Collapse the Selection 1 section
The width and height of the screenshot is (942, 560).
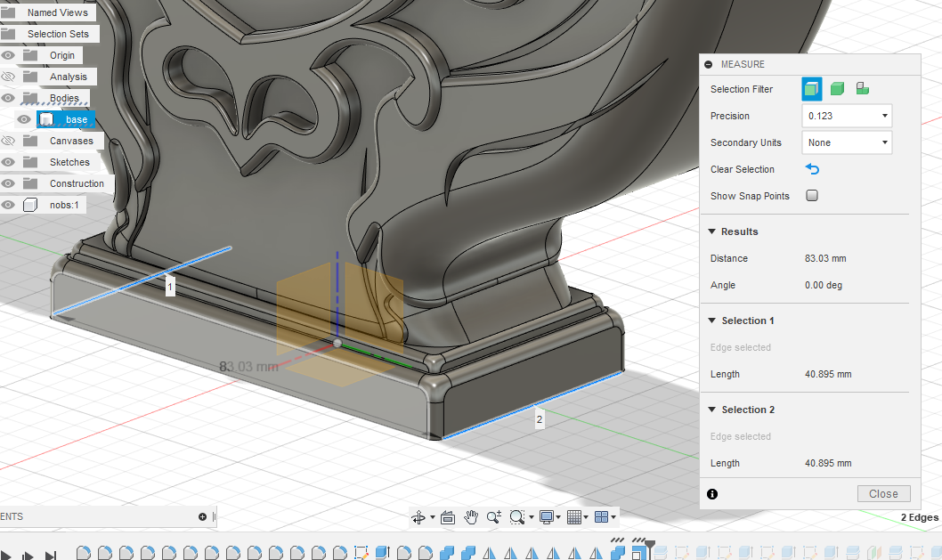click(x=712, y=321)
